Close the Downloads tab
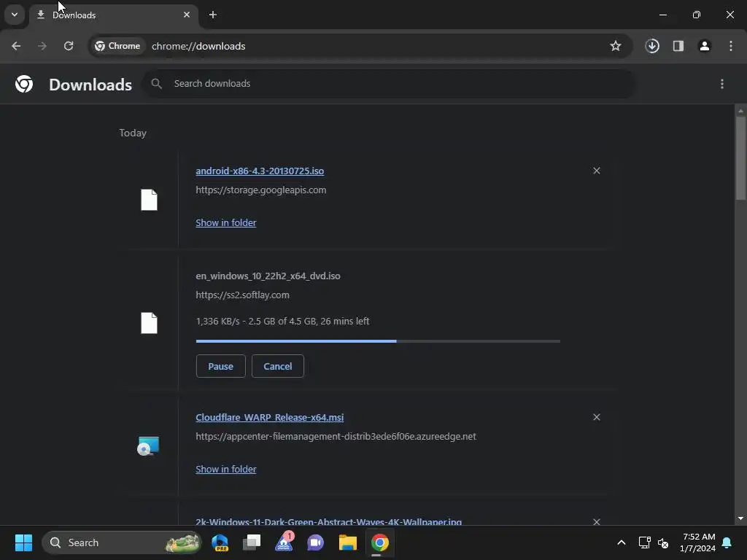 pyautogui.click(x=187, y=15)
